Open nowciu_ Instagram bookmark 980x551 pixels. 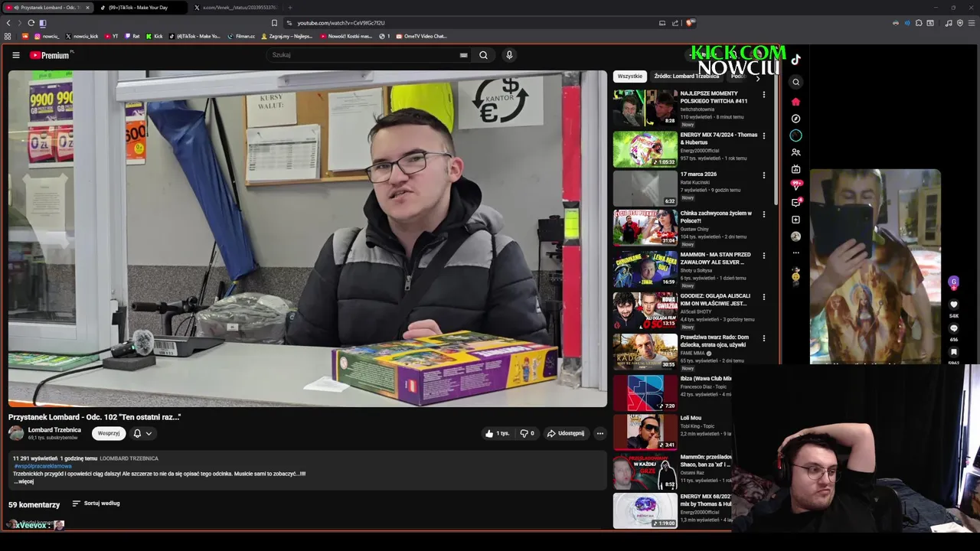click(47, 36)
